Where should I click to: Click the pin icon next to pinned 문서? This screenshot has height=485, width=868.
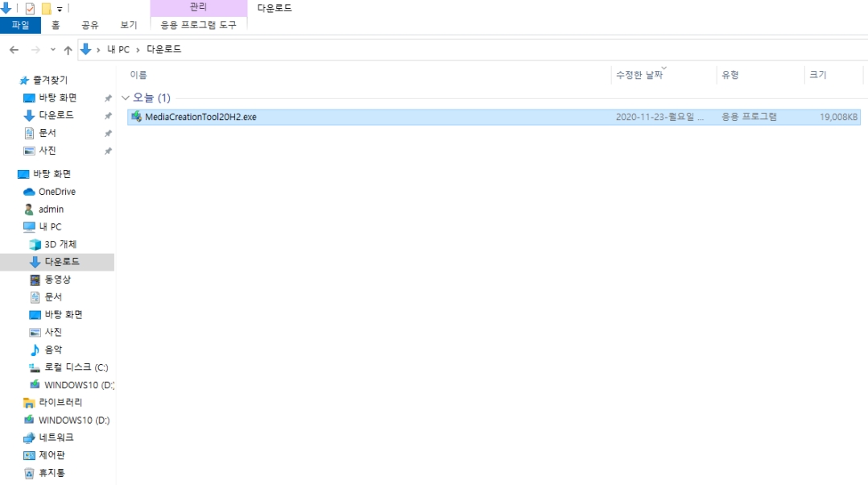(108, 134)
